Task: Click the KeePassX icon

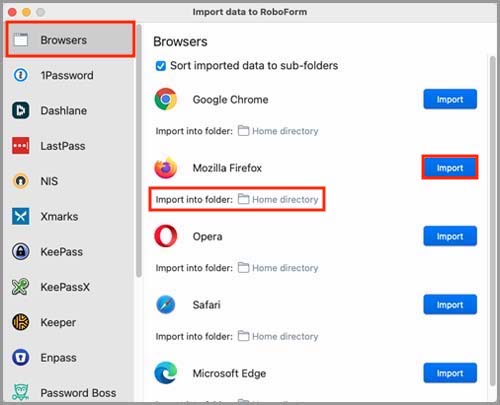Action: [21, 287]
